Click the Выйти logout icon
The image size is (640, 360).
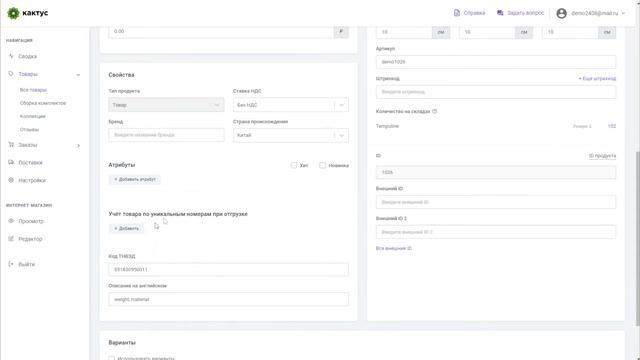pos(11,264)
